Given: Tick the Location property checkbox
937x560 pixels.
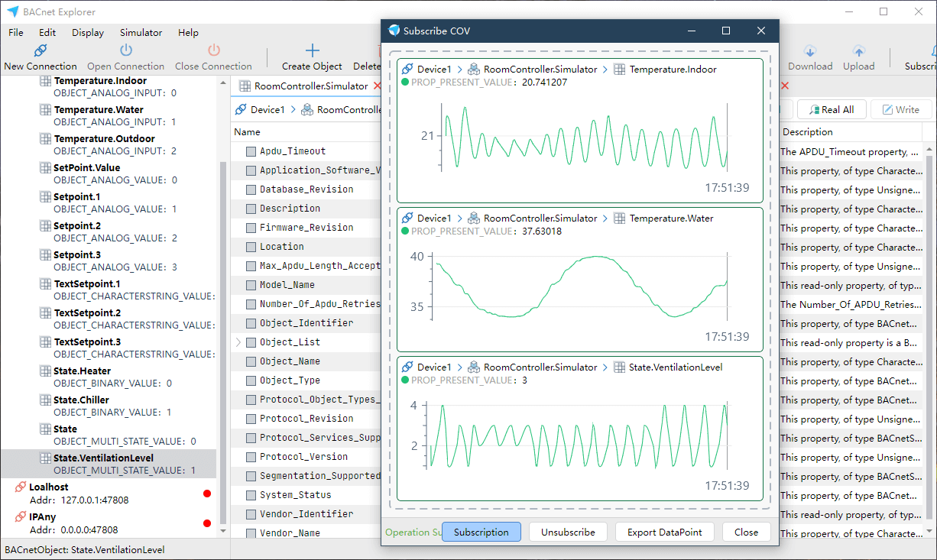Looking at the screenshot, I should coord(251,247).
